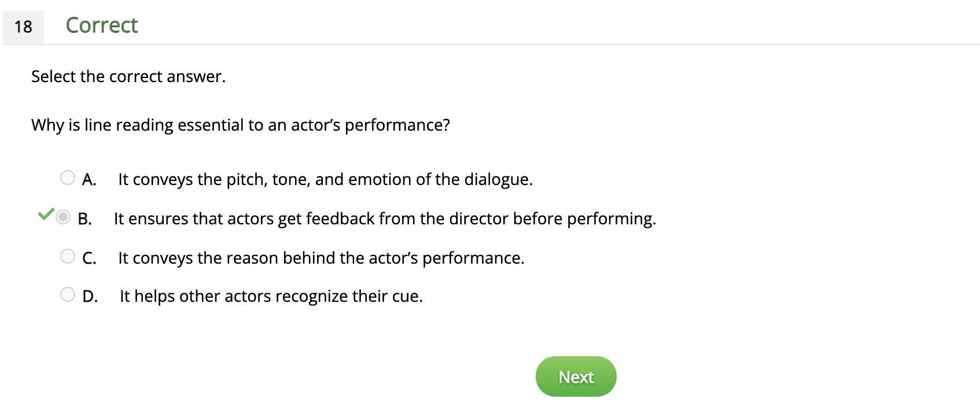Click the green Correct heading
980x414 pixels.
(102, 25)
